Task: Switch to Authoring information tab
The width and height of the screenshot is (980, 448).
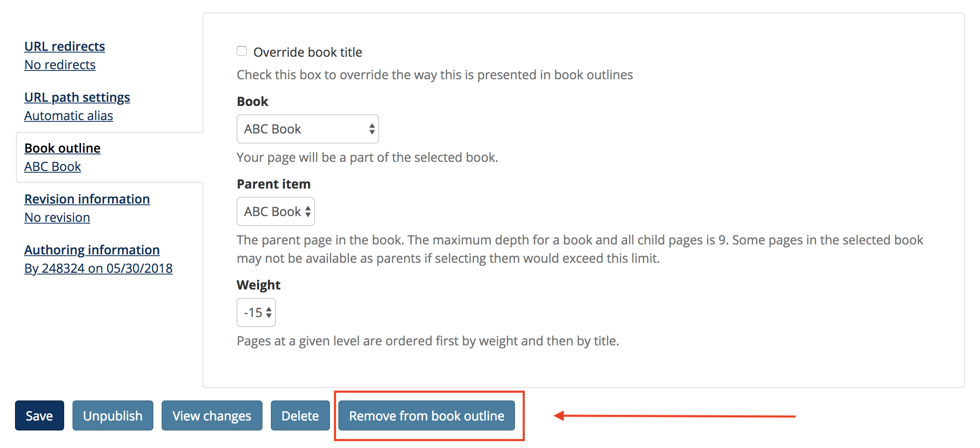Action: 92,250
